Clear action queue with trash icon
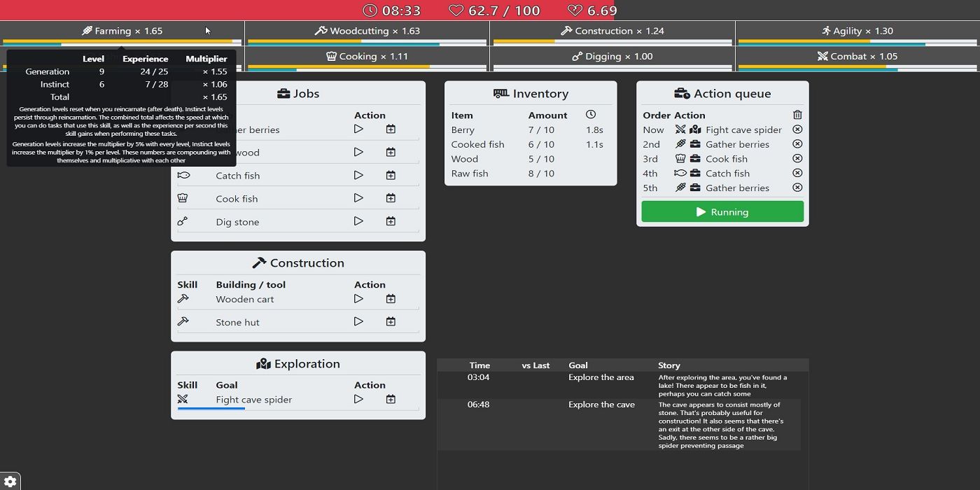This screenshot has height=490, width=980. [797, 115]
